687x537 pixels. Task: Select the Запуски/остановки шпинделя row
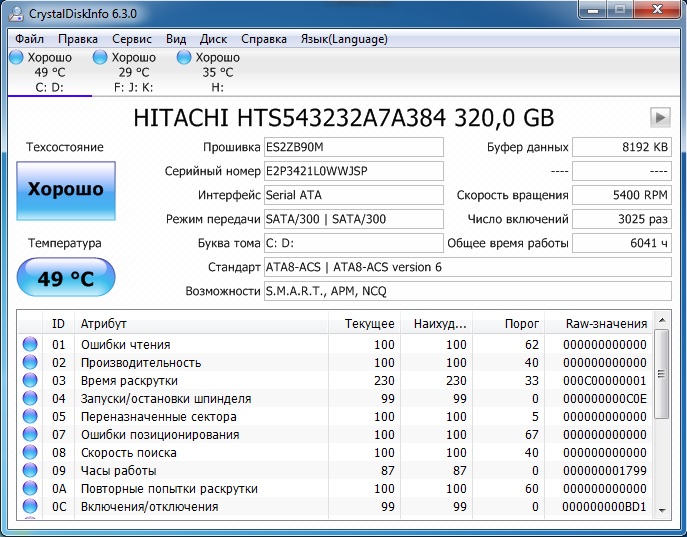(335, 399)
